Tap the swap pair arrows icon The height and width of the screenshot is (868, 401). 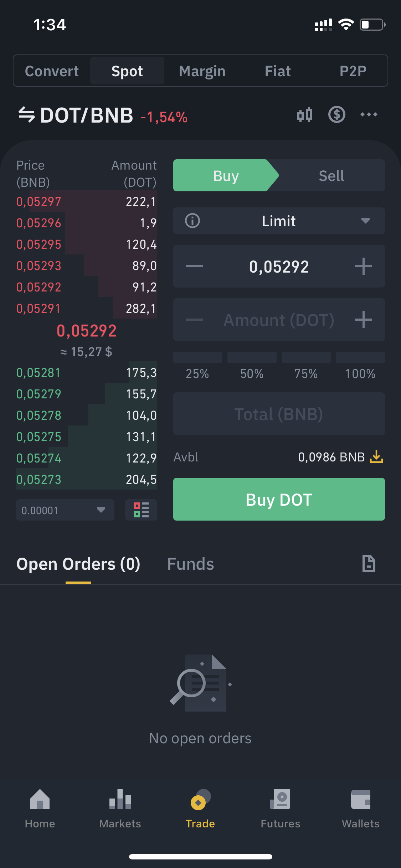pos(27,115)
